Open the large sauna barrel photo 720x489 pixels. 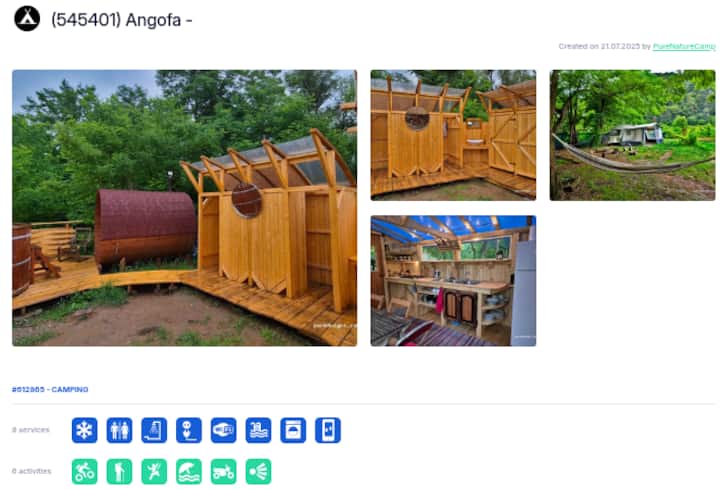(185, 208)
